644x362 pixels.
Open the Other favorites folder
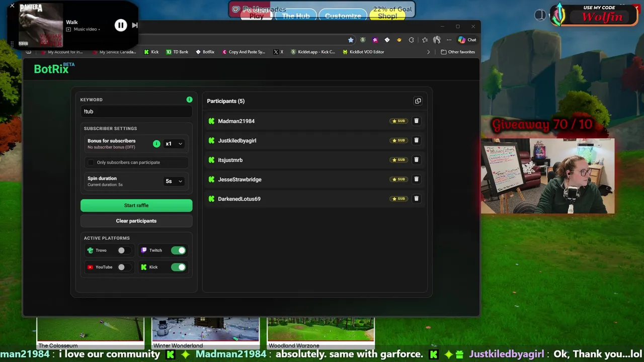(x=457, y=52)
